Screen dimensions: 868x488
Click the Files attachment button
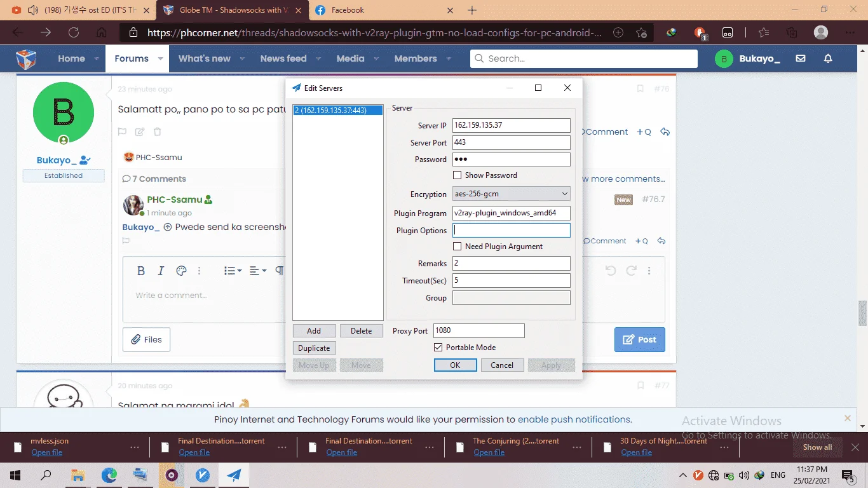point(146,339)
